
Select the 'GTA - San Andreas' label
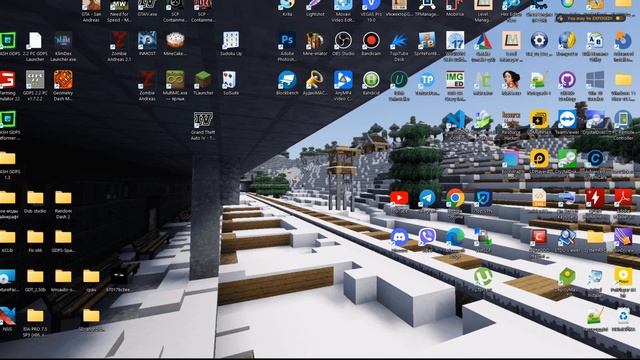[x=91, y=17]
